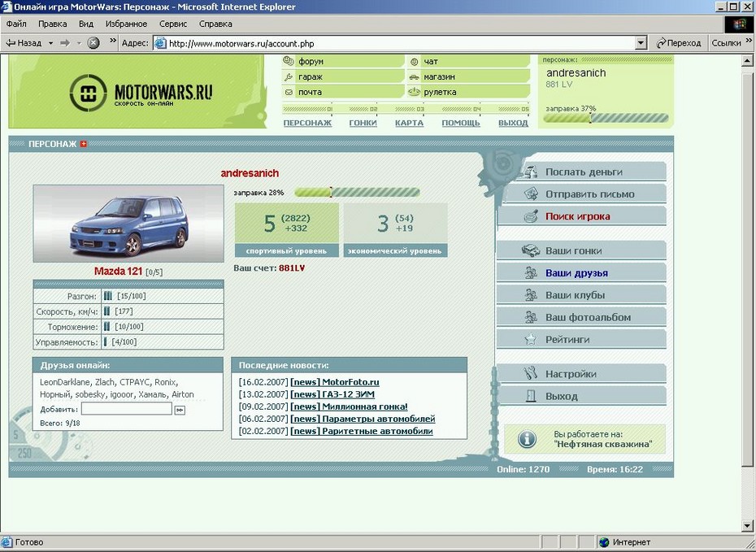The image size is (756, 552).
Task: Open the Forward button history dropdown
Action: pyautogui.click(x=79, y=43)
